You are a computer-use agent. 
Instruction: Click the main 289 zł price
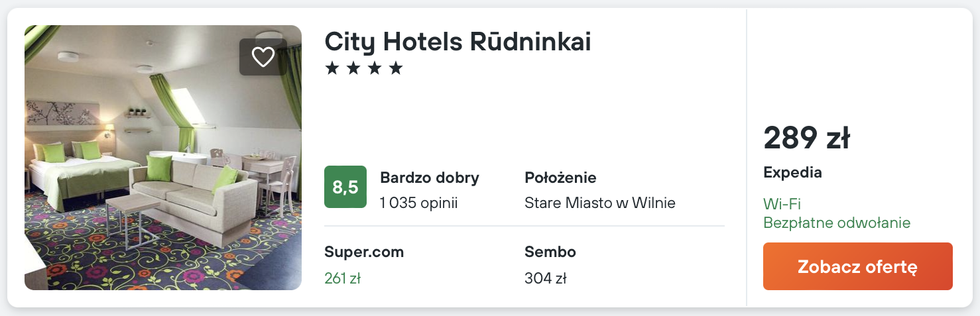click(x=806, y=138)
